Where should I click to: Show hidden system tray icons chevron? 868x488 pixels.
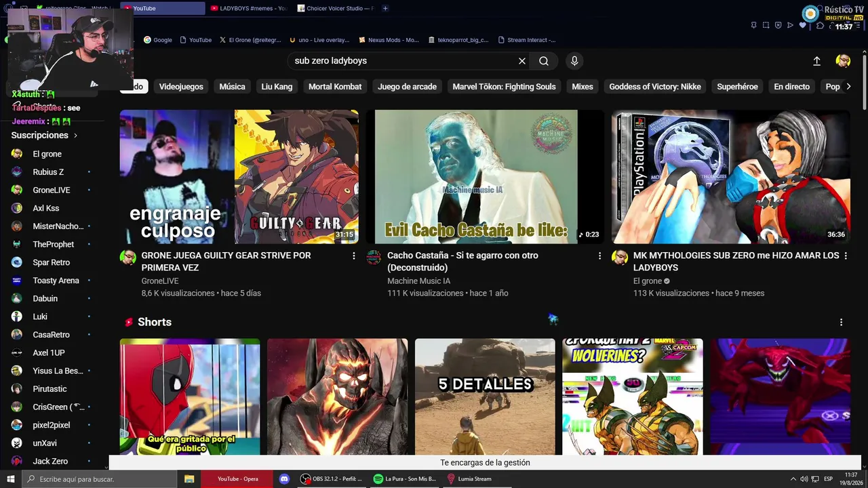pos(793,479)
